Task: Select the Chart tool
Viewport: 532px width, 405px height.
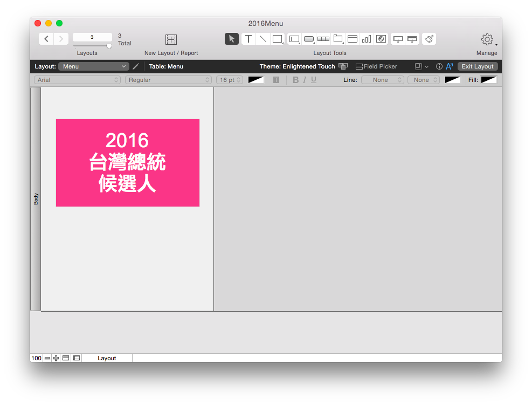Action: (x=366, y=38)
